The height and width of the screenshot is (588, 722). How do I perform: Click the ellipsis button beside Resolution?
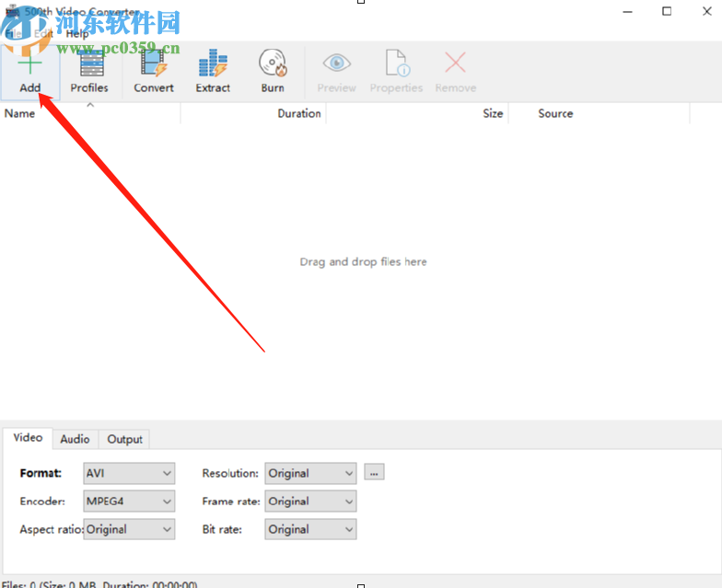[374, 473]
